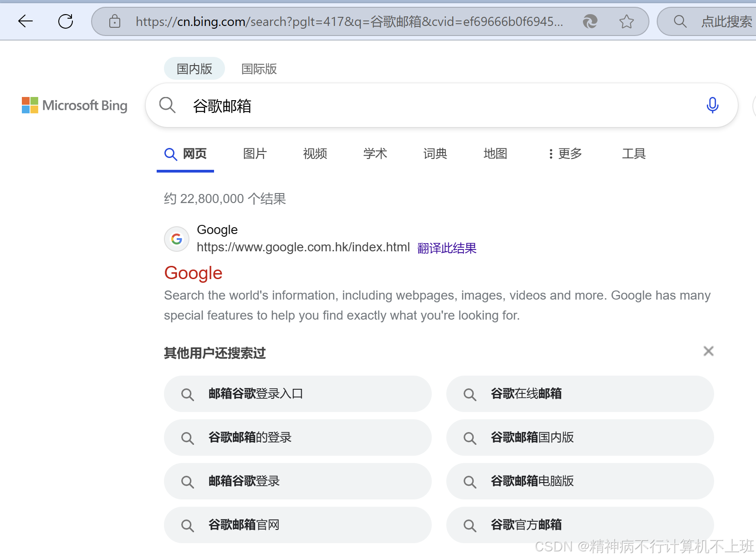The image size is (756, 560).
Task: Search suggestion 谷歌邮箱电脑版
Action: pyautogui.click(x=580, y=481)
